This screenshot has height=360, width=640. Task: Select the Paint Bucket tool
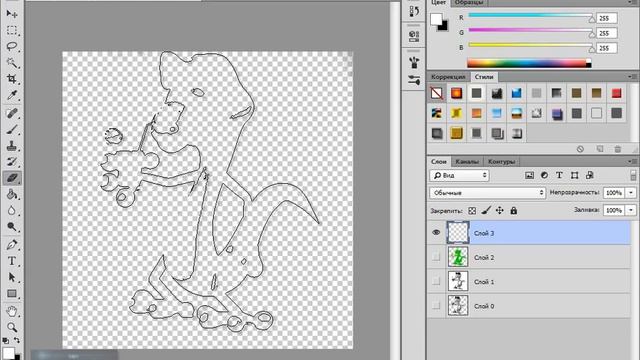(x=11, y=194)
